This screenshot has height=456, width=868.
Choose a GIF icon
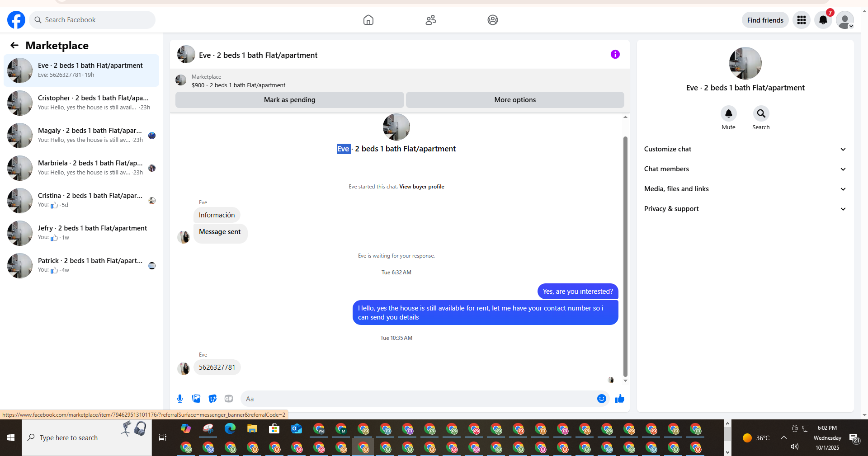(229, 399)
